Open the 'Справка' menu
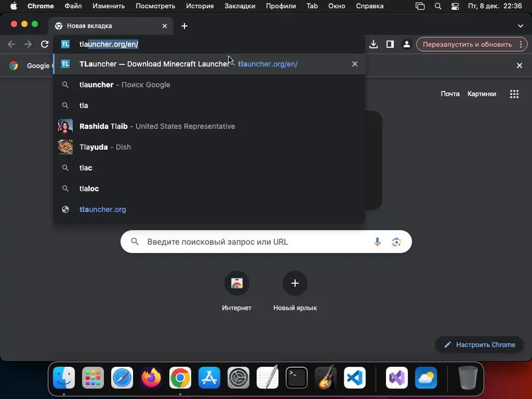Image resolution: width=532 pixels, height=399 pixels. (x=369, y=6)
